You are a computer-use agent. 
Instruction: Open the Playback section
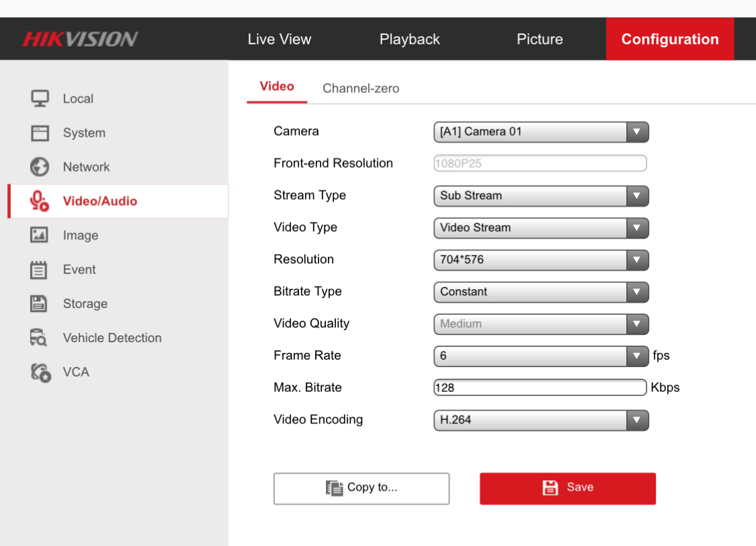pos(409,39)
